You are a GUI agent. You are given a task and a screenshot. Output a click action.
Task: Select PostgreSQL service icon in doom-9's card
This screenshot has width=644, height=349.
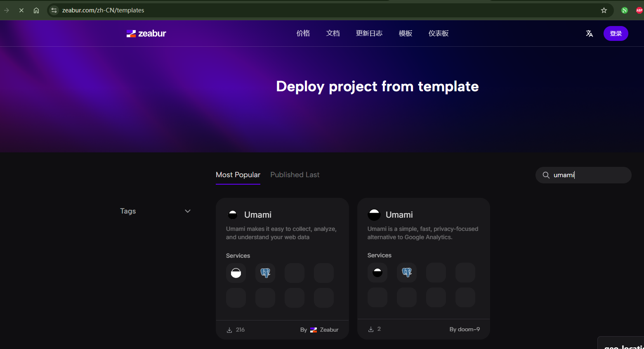(407, 273)
